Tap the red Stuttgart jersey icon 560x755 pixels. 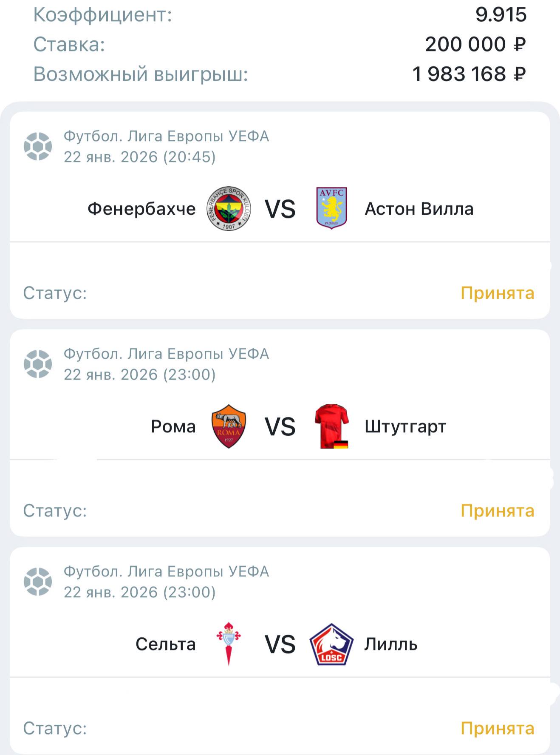coord(331,426)
